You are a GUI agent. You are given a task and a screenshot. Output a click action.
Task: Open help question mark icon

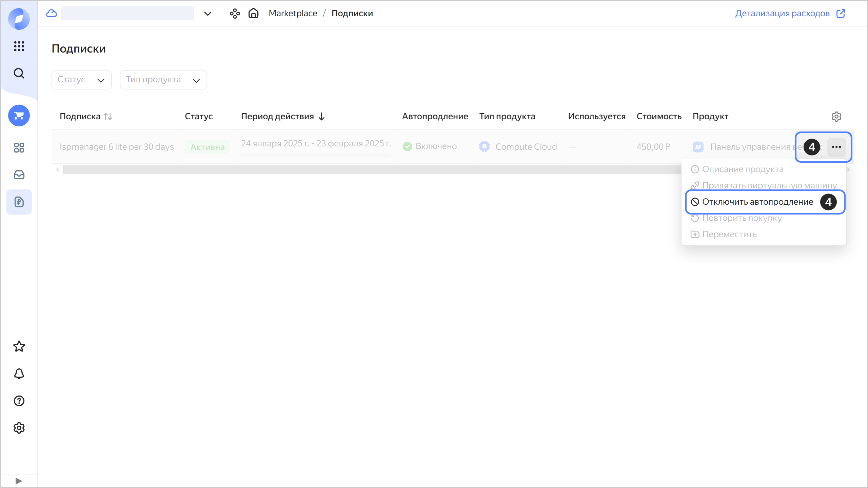pyautogui.click(x=19, y=401)
